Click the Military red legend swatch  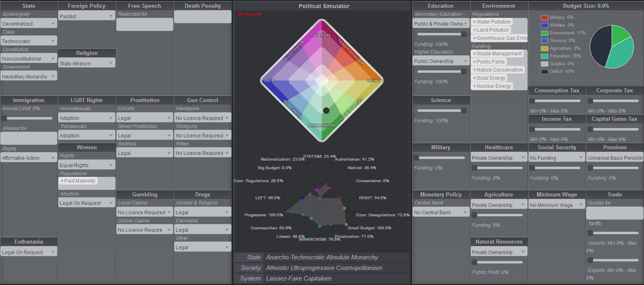click(x=544, y=17)
